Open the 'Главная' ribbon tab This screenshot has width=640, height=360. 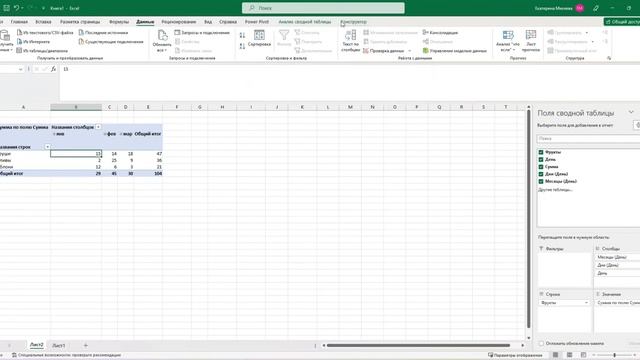[19, 22]
